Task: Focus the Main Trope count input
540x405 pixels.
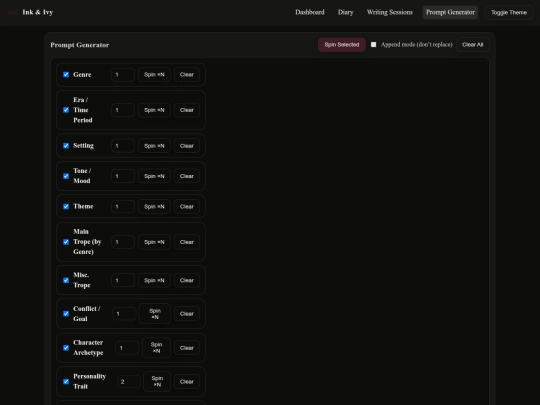Action: [123, 242]
